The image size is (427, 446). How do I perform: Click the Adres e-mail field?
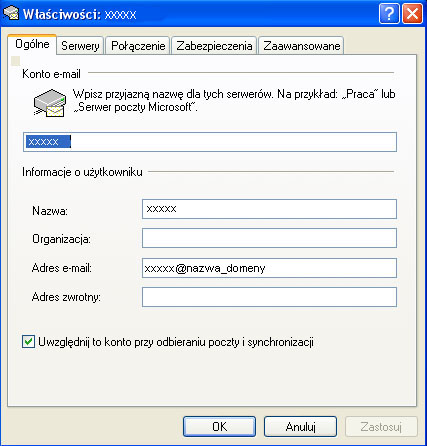(269, 268)
